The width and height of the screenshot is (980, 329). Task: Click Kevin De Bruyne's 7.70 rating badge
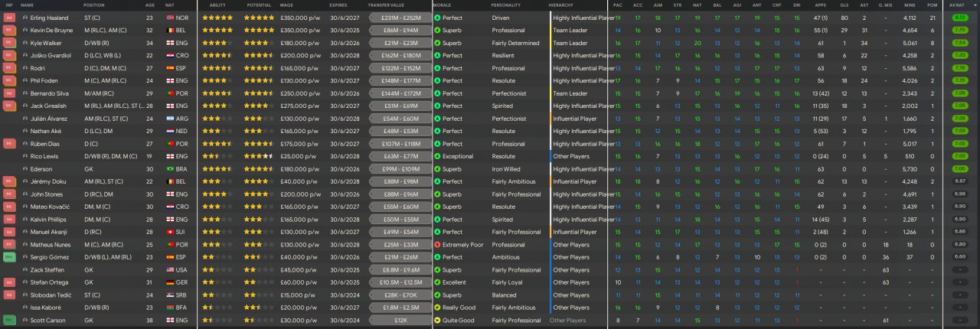(x=959, y=30)
